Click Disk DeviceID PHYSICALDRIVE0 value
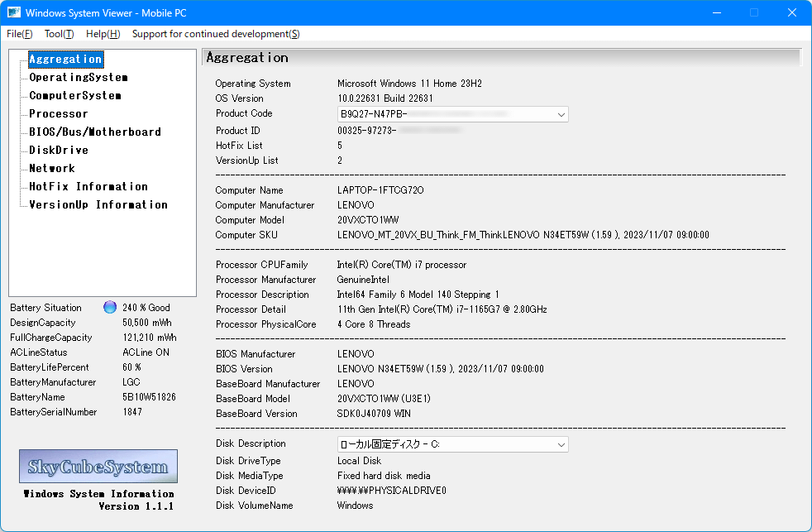 pos(391,490)
